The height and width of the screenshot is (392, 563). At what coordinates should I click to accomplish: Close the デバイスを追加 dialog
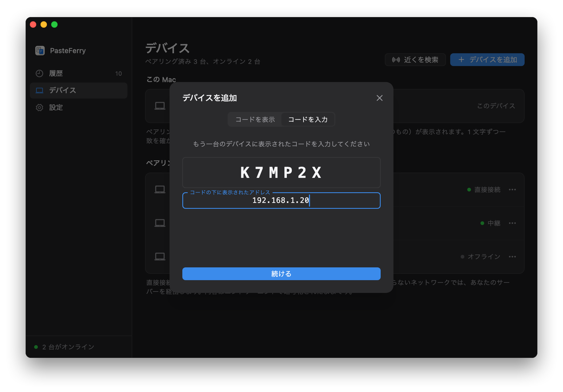tap(379, 98)
